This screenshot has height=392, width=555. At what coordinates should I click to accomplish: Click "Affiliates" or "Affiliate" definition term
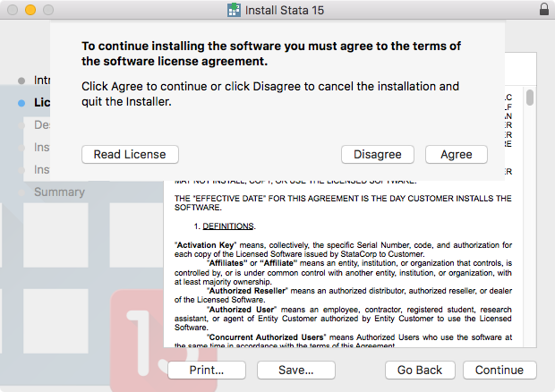(x=252, y=263)
